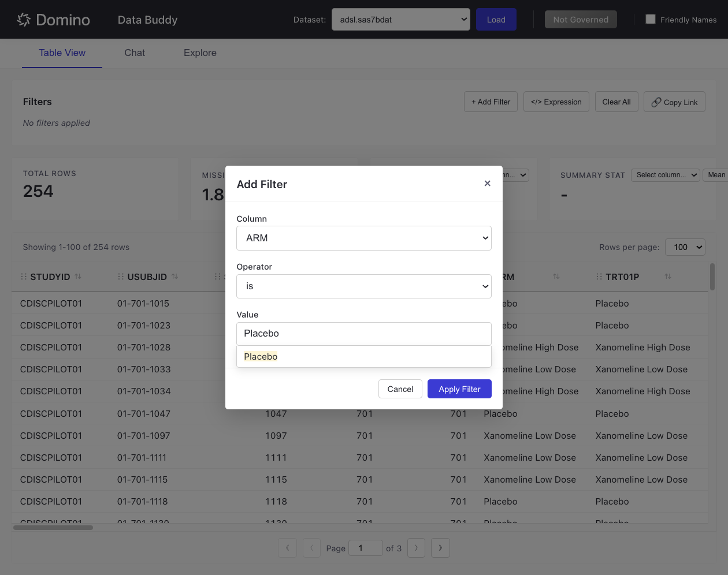Enable the Friendly Names checkbox
Image resolution: width=728 pixels, height=575 pixels.
651,19
